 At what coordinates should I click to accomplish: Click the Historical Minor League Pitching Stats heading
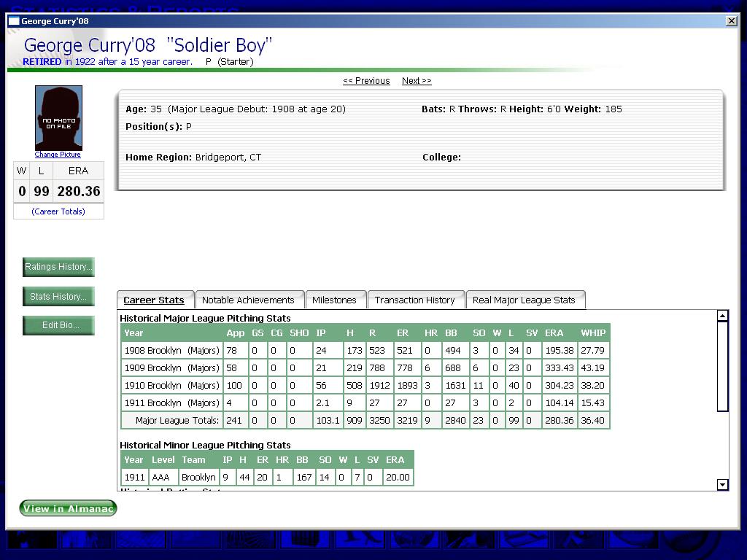205,445
